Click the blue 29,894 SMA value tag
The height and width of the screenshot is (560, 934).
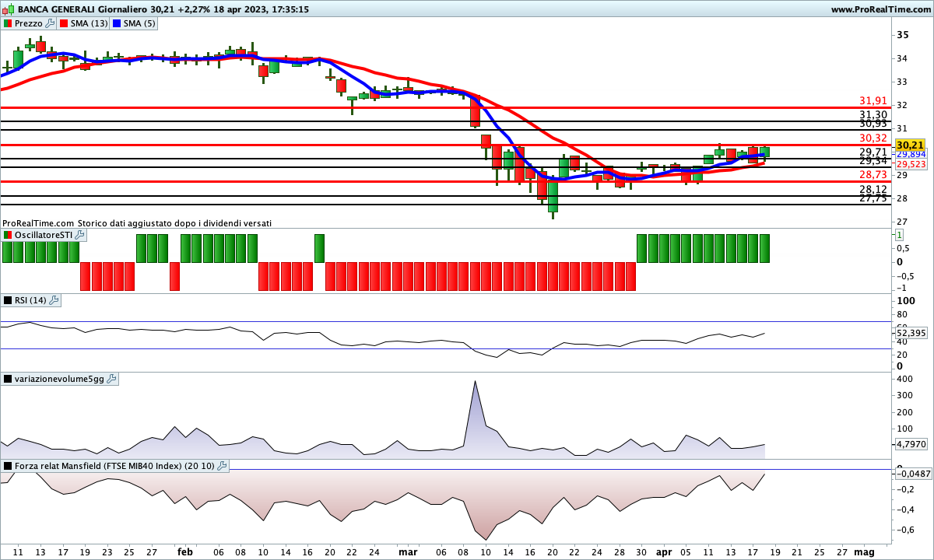[x=911, y=155]
